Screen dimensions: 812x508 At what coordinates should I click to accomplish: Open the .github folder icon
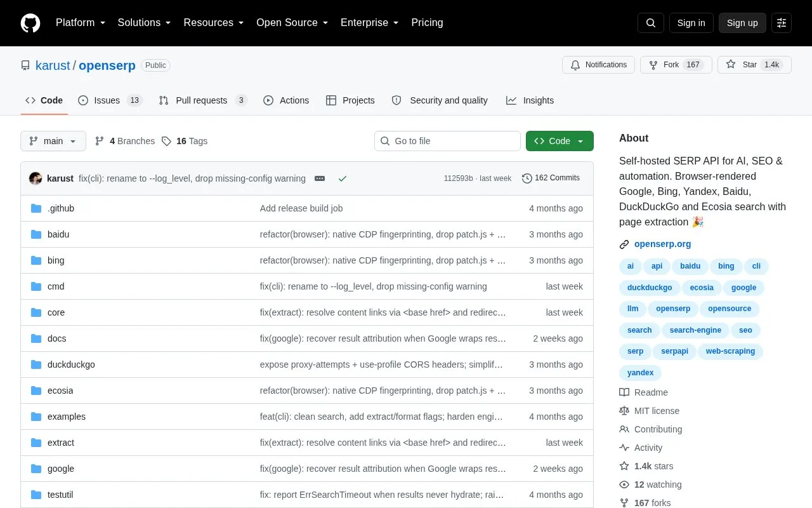point(36,208)
